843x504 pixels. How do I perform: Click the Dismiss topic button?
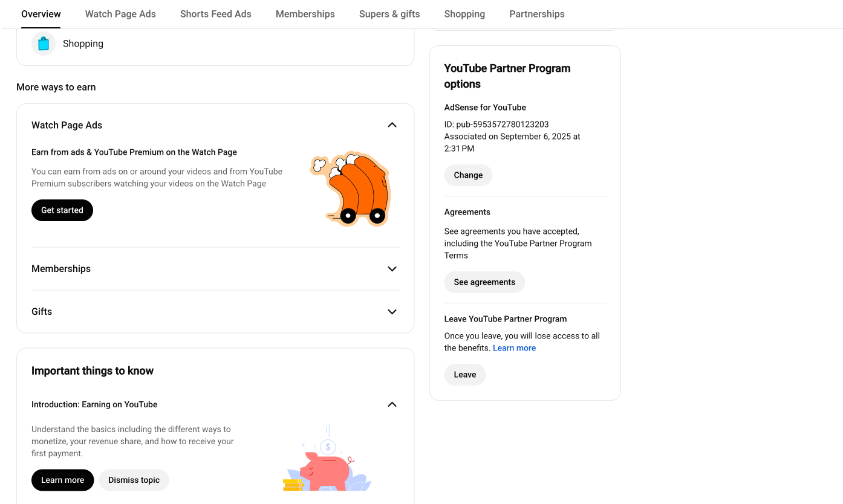(x=134, y=480)
